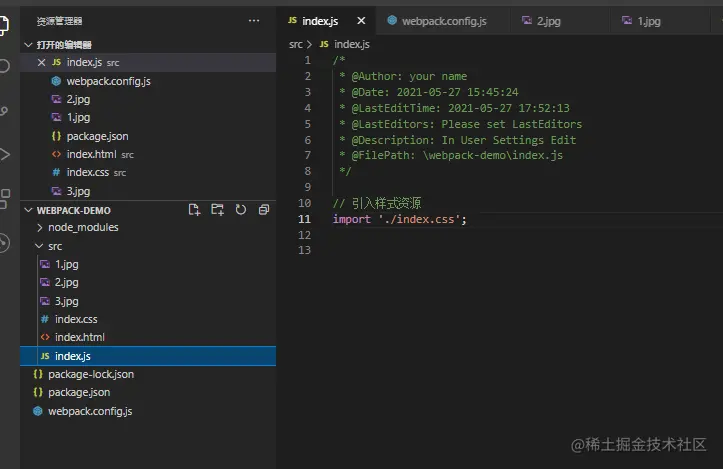
Task: Open Run and Debug view in activity bar
Action: [x=4, y=154]
